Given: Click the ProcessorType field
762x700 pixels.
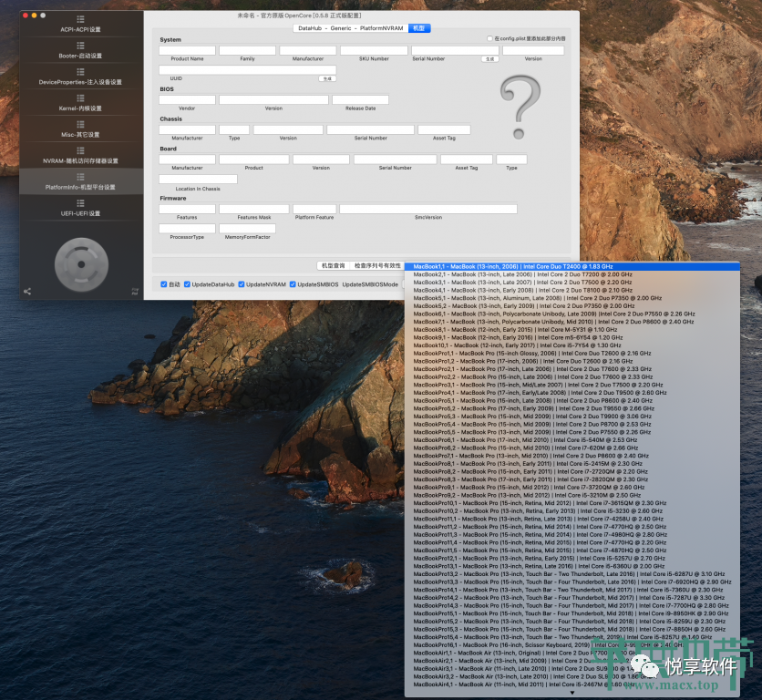Looking at the screenshot, I should click(187, 229).
